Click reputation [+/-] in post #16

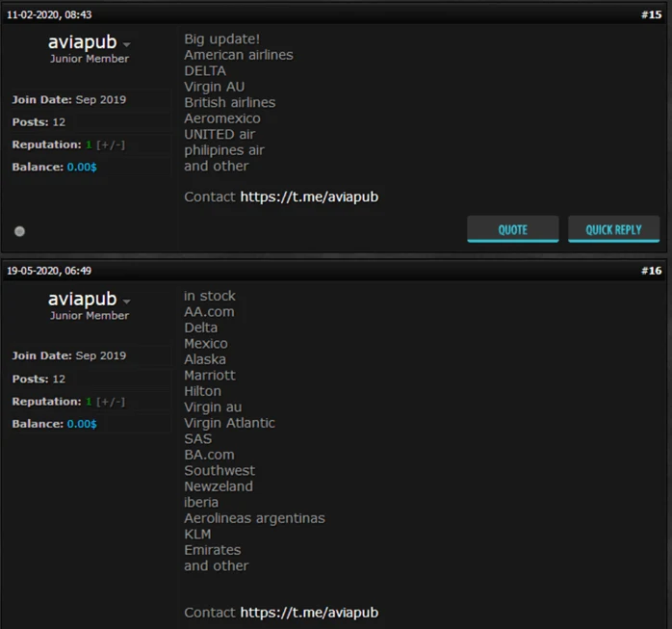(x=111, y=402)
